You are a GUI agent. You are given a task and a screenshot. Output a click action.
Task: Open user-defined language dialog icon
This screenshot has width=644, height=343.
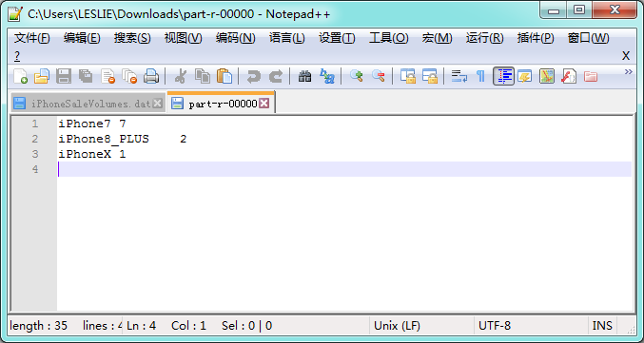pos(525,77)
